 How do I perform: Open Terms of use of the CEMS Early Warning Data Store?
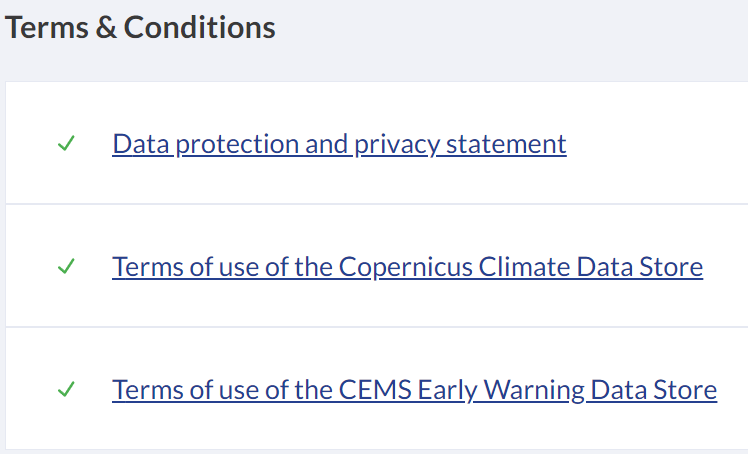(x=414, y=389)
